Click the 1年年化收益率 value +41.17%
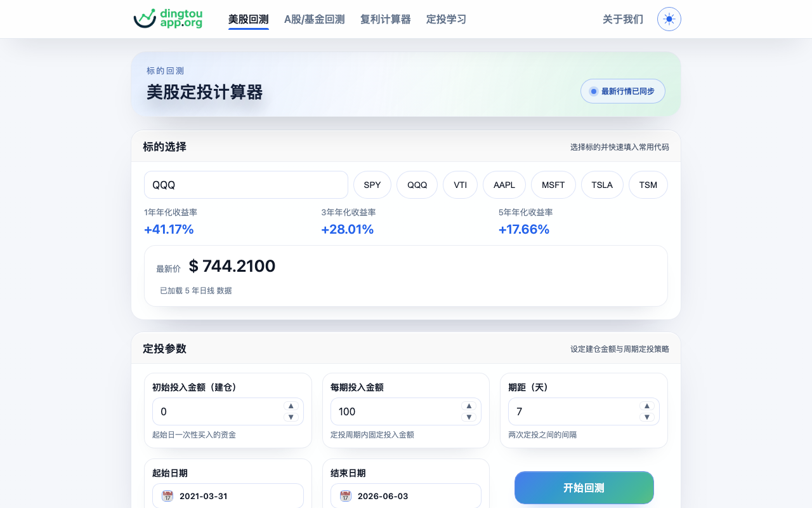Screen dimensions: 812x508 tap(169, 229)
